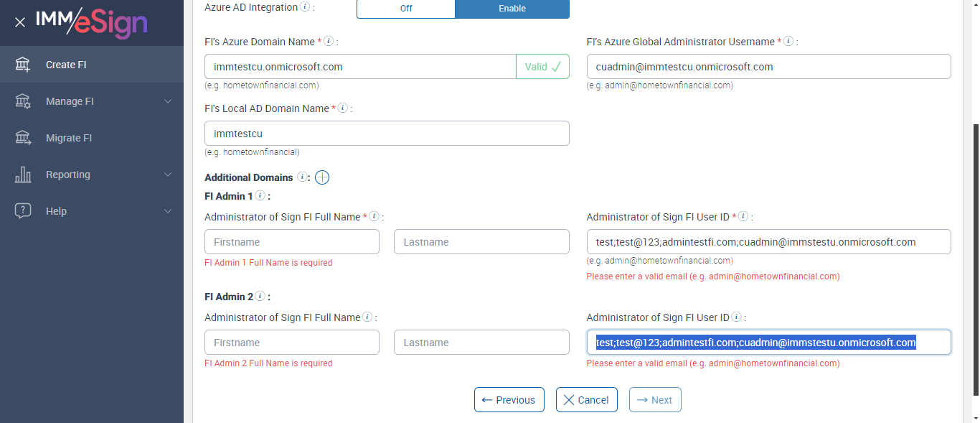Click the page vertical scrollbar

point(975,259)
